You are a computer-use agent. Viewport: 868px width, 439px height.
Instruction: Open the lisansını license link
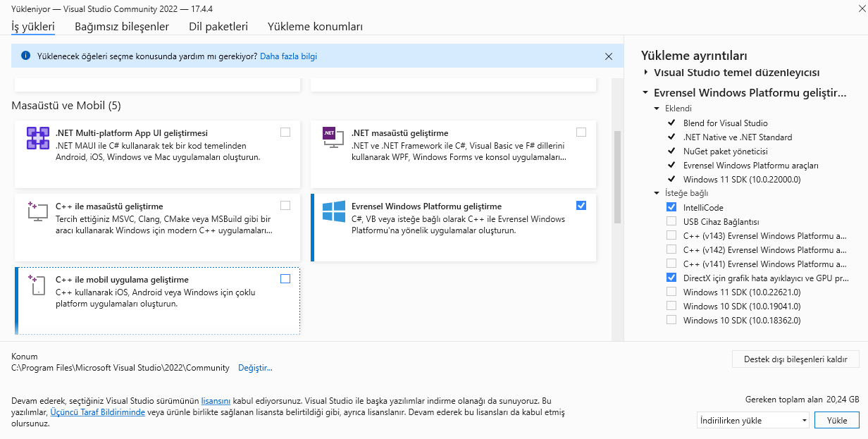(216, 400)
